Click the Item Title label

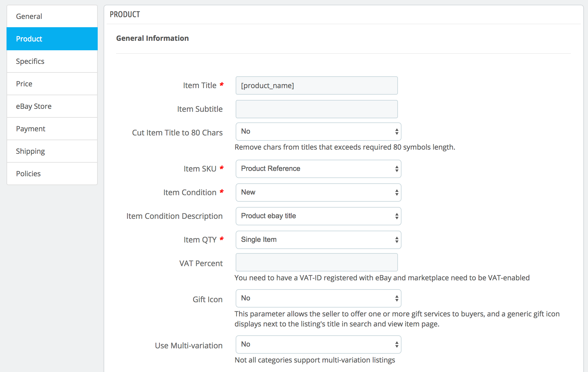click(200, 85)
